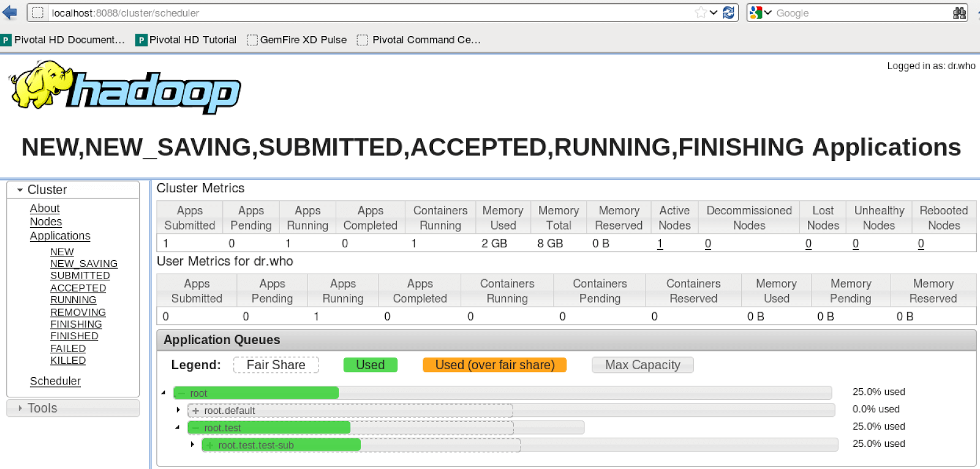Expand the Tools sidebar section
The height and width of the screenshot is (469, 980).
(20, 408)
